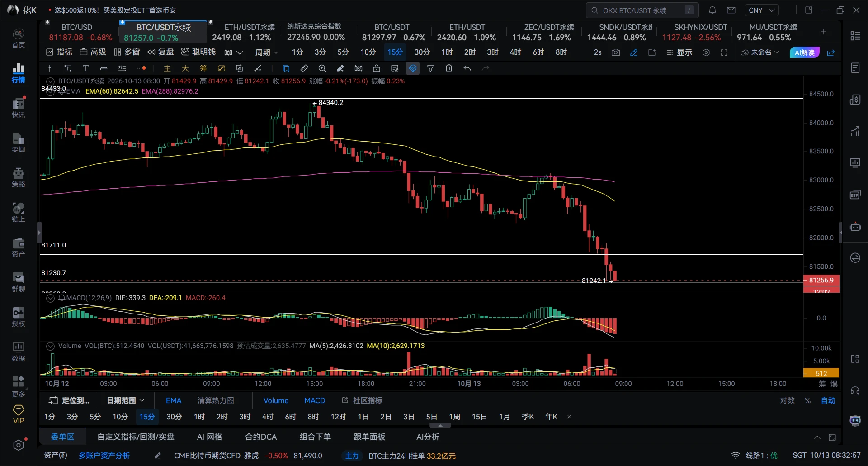Viewport: 868px width, 466px height.
Task: Toggle 清算热力图 indicator
Action: coord(216,400)
